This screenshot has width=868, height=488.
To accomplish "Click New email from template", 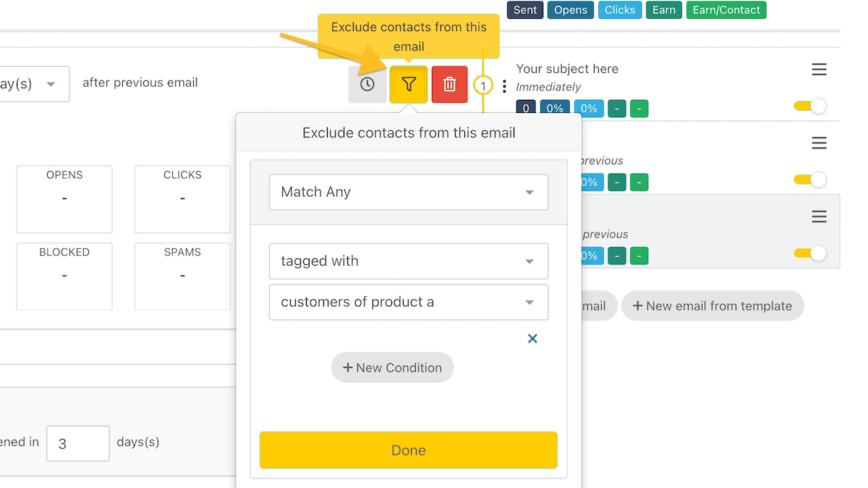I will [712, 306].
